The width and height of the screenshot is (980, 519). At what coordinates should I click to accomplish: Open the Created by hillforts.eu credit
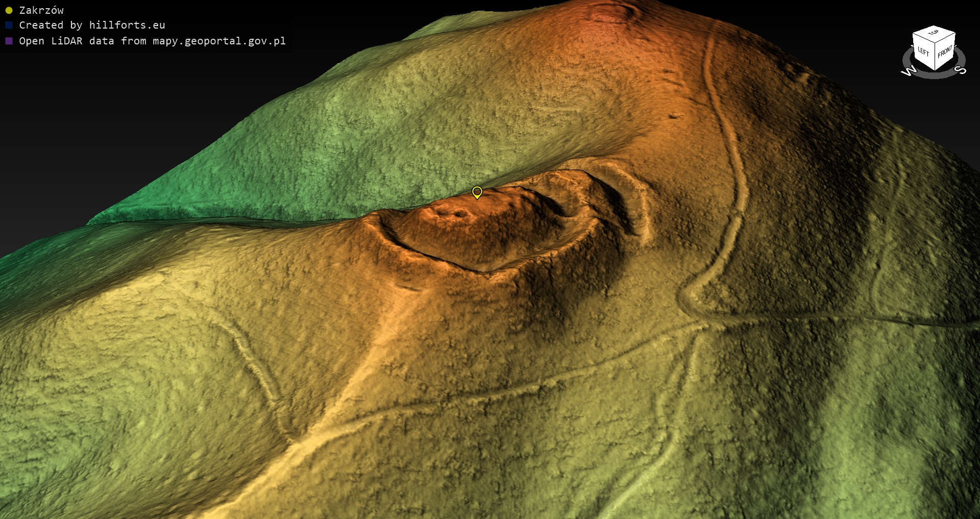92,26
